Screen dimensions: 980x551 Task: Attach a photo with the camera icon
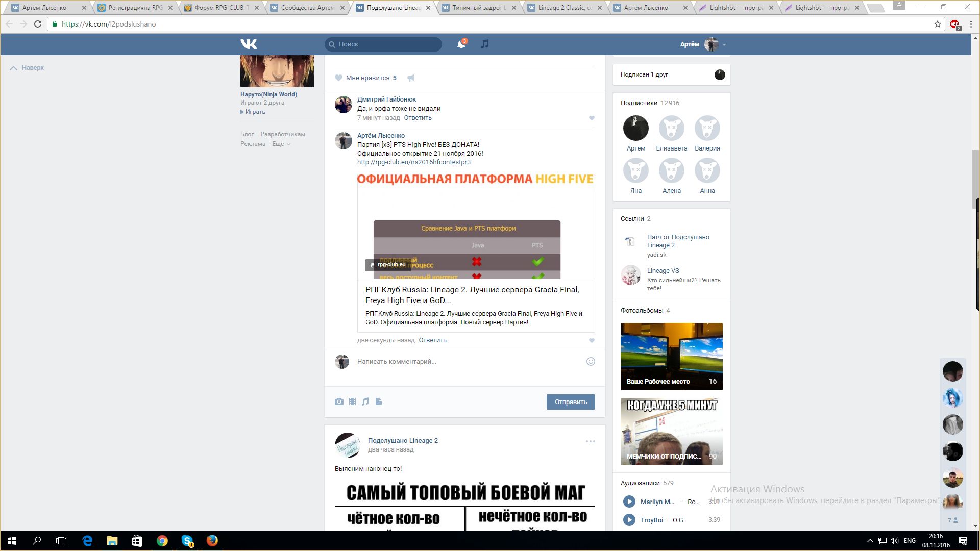pyautogui.click(x=339, y=402)
